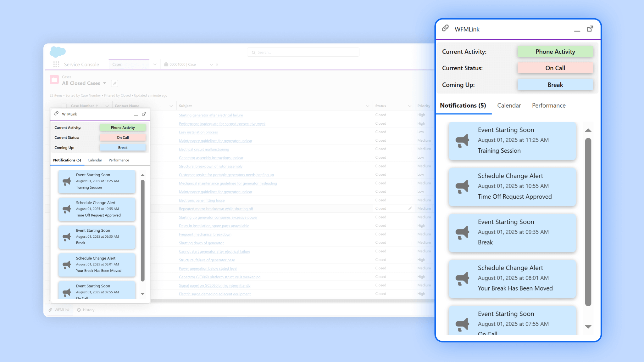Open Performance tab in large panel

click(548, 105)
